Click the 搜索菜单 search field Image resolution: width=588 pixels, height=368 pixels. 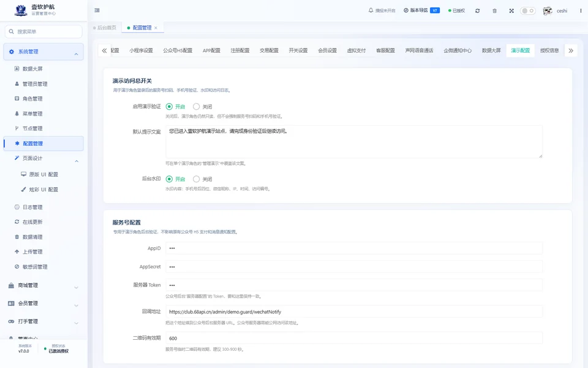(43, 31)
